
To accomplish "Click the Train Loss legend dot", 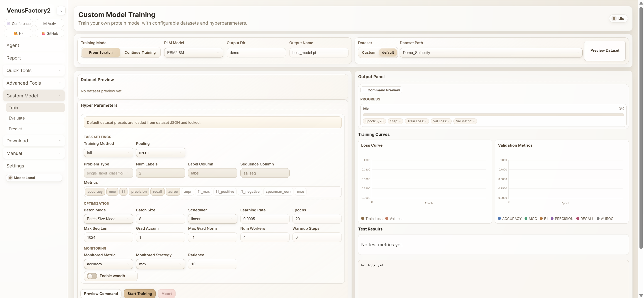I will coord(362,218).
